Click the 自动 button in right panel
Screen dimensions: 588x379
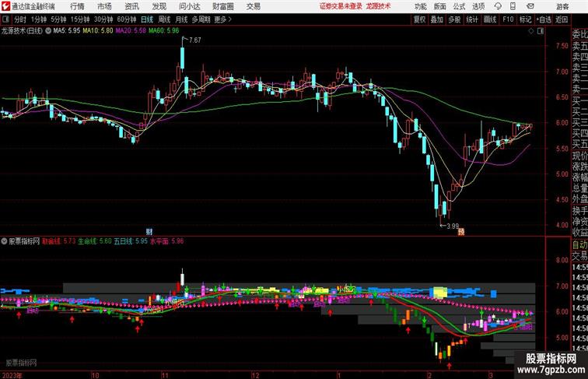579,245
